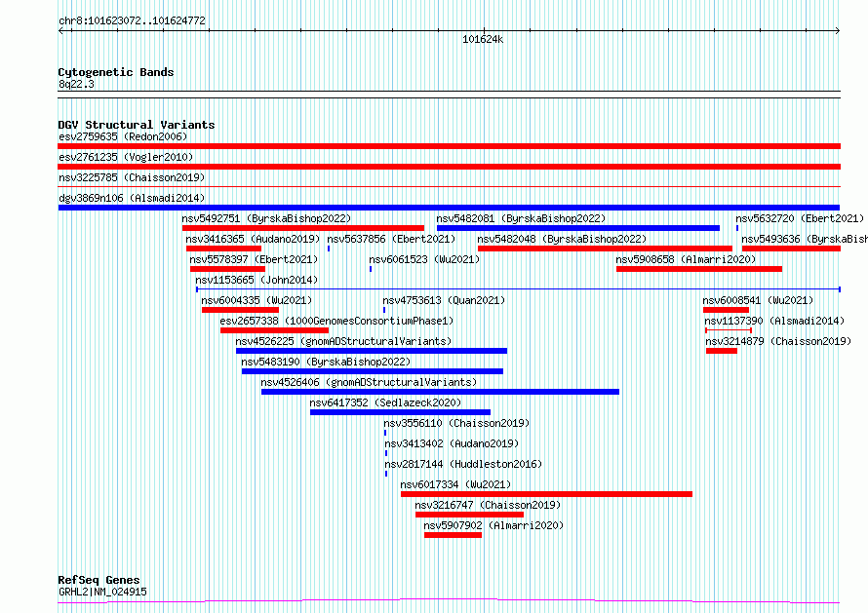Click nsv5907902 (Almarri2020) label
Viewport: 868px width, 613px height.
tap(493, 525)
